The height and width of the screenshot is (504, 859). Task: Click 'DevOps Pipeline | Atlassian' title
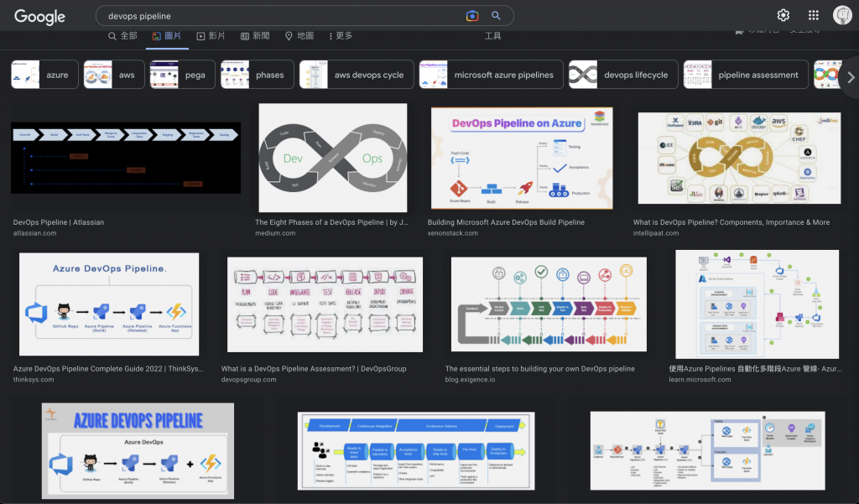[59, 222]
